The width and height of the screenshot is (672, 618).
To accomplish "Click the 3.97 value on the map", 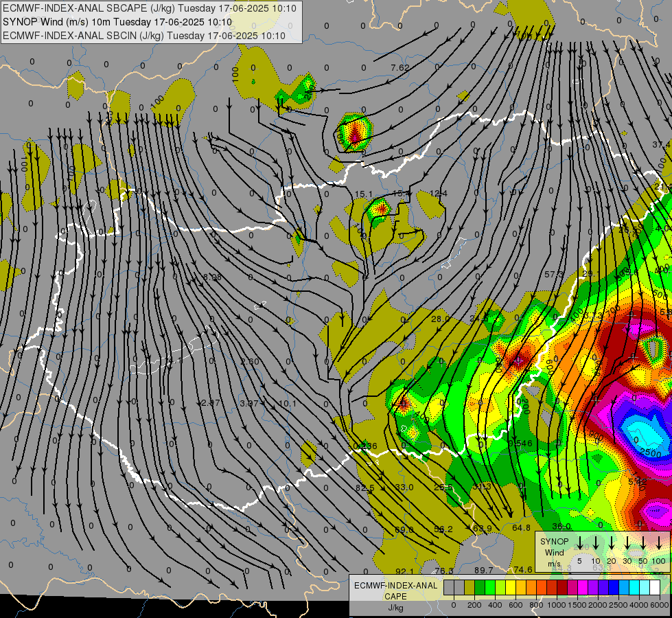I will coord(249,404).
